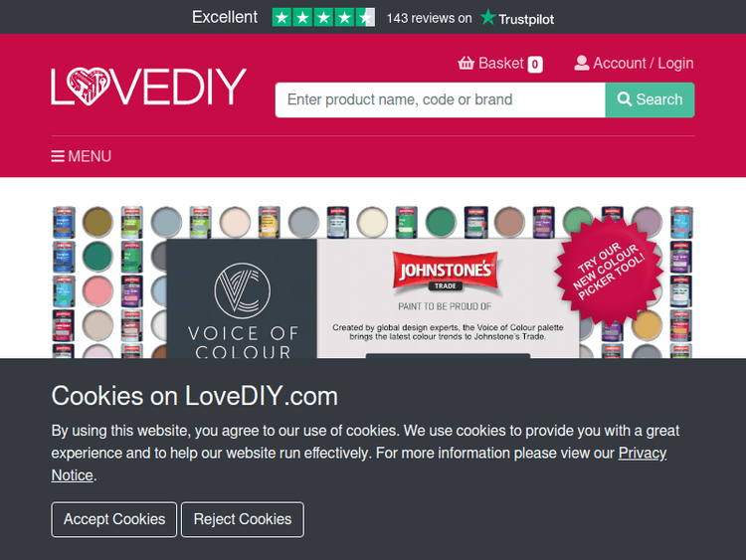Click the Johnstone's Trade logo

point(446,271)
